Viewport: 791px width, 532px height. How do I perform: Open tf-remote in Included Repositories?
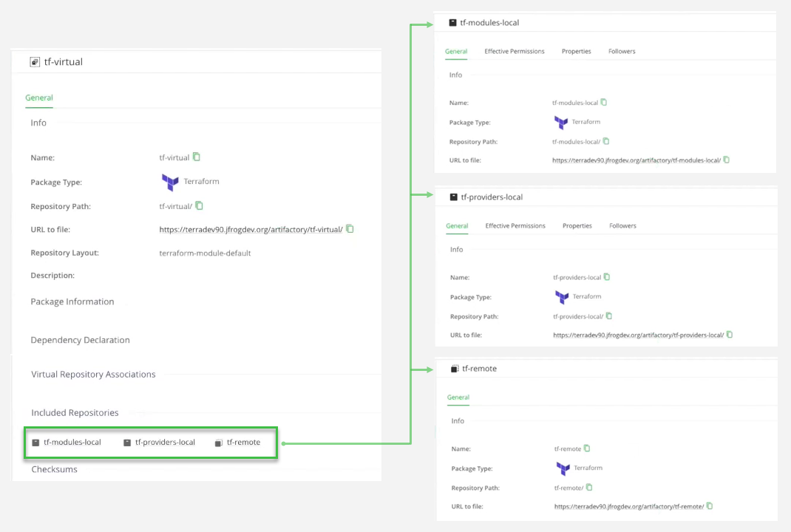[x=243, y=443]
